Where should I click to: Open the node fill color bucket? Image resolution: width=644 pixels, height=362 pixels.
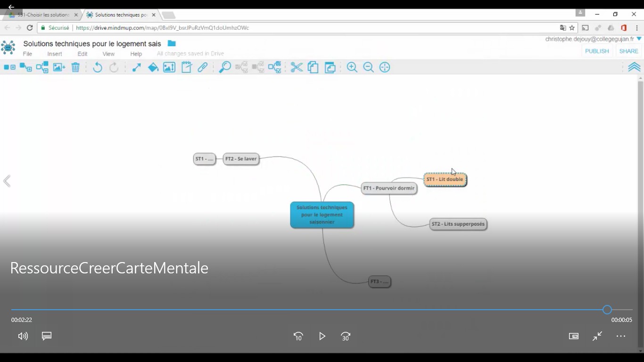tap(153, 67)
